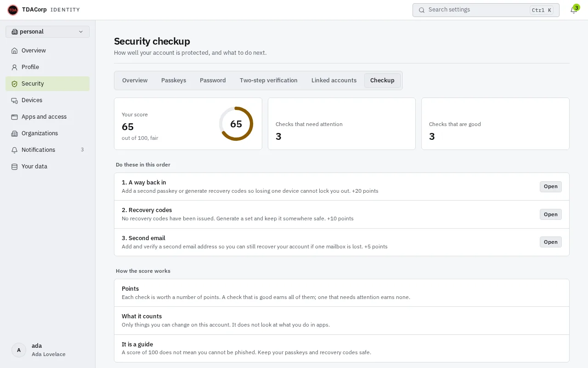Click the 'Checks that are good' card
This screenshot has height=368, width=588.
[x=495, y=124]
